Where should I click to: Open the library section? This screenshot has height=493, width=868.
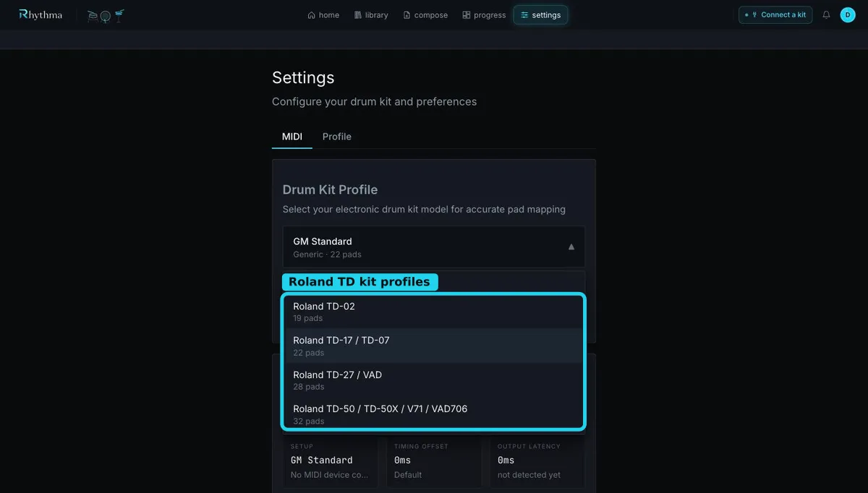pos(371,14)
